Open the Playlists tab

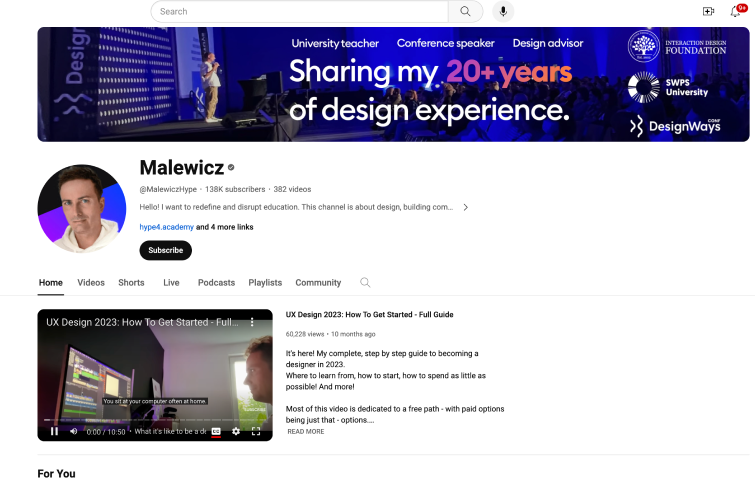[265, 283]
